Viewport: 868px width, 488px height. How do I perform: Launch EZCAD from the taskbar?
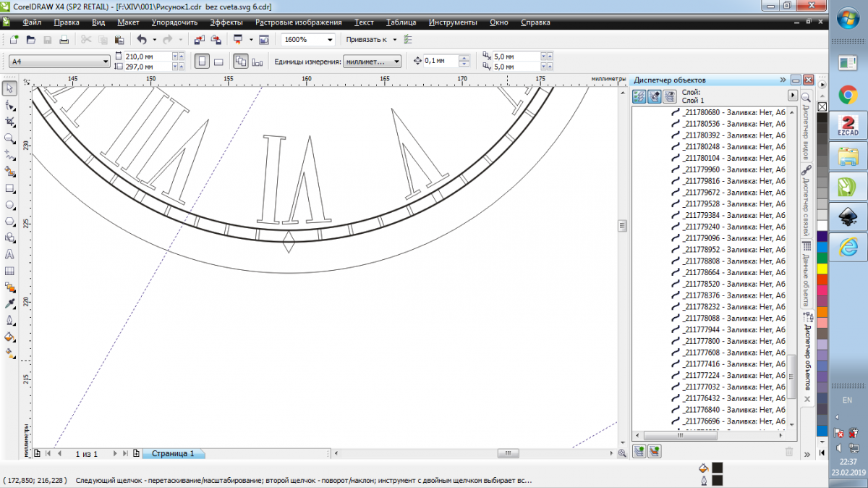click(847, 124)
